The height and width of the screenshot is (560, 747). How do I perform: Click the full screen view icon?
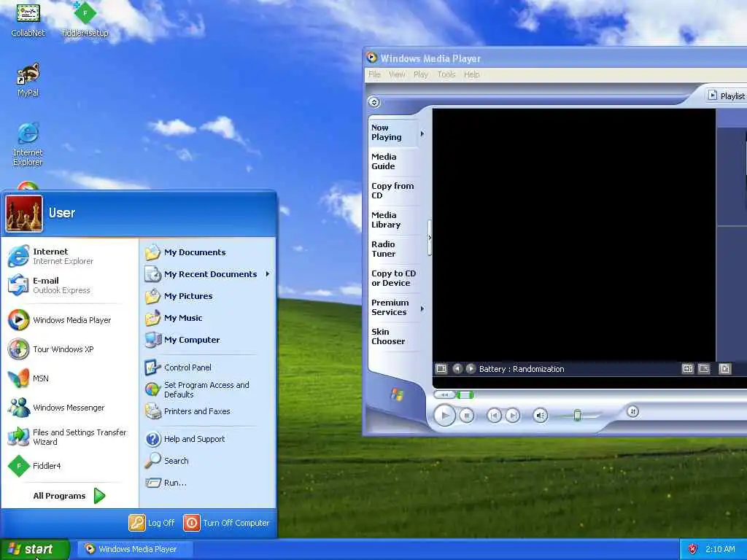click(x=704, y=368)
